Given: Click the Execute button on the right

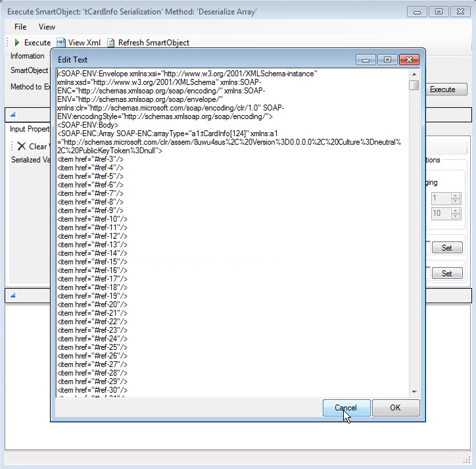Looking at the screenshot, I should [x=446, y=89].
